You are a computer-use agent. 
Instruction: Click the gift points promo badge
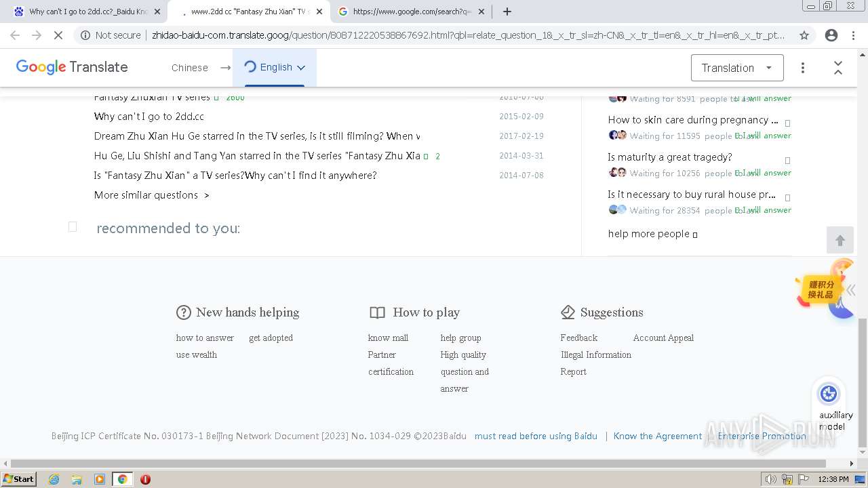coord(821,290)
